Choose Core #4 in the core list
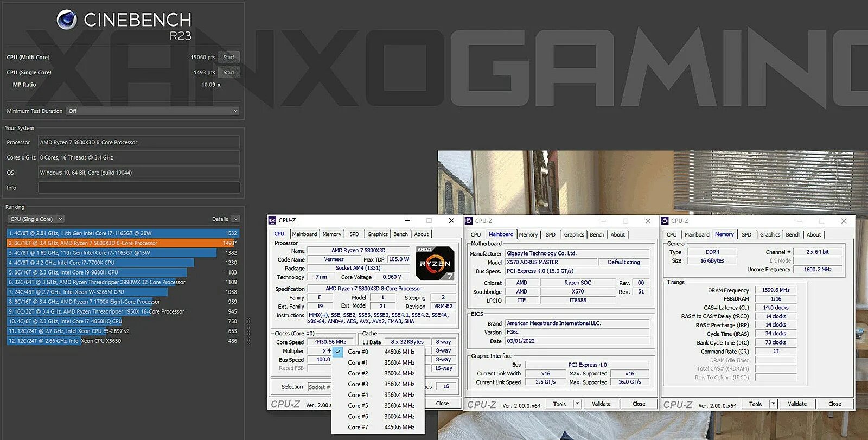Viewport: 868px width, 440px height. tap(378, 395)
